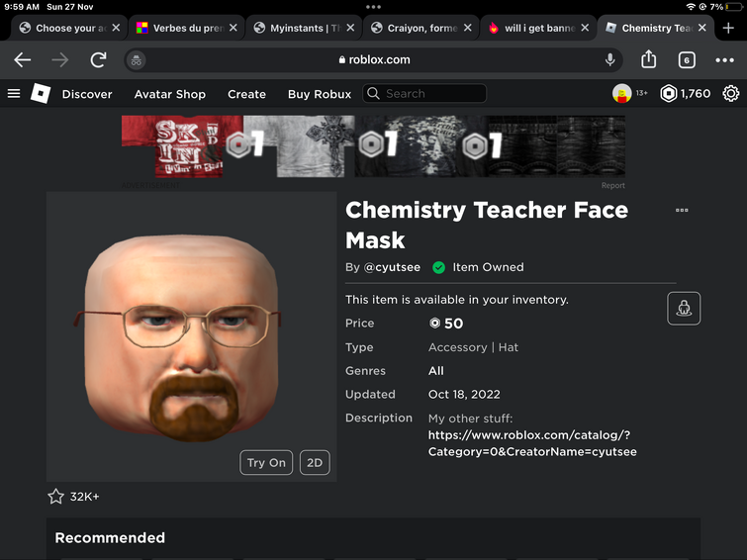
Task: Open the item options three-dot menu
Action: [x=682, y=210]
